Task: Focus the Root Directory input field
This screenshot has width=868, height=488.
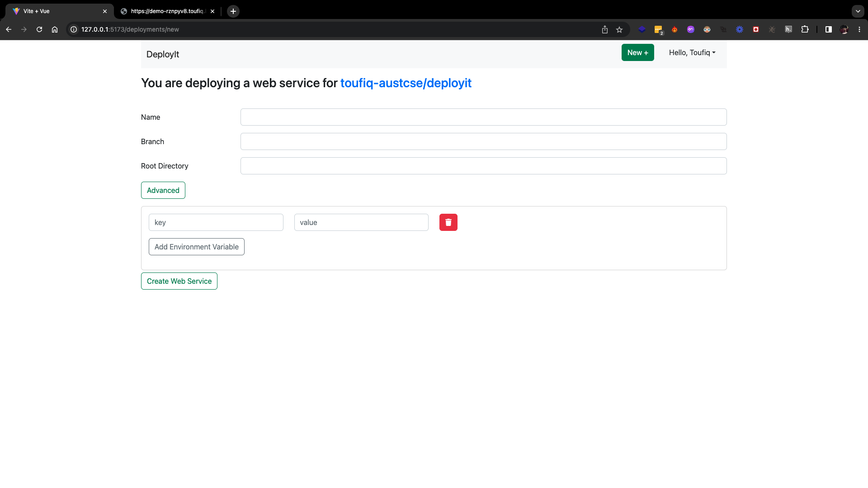Action: [x=483, y=166]
